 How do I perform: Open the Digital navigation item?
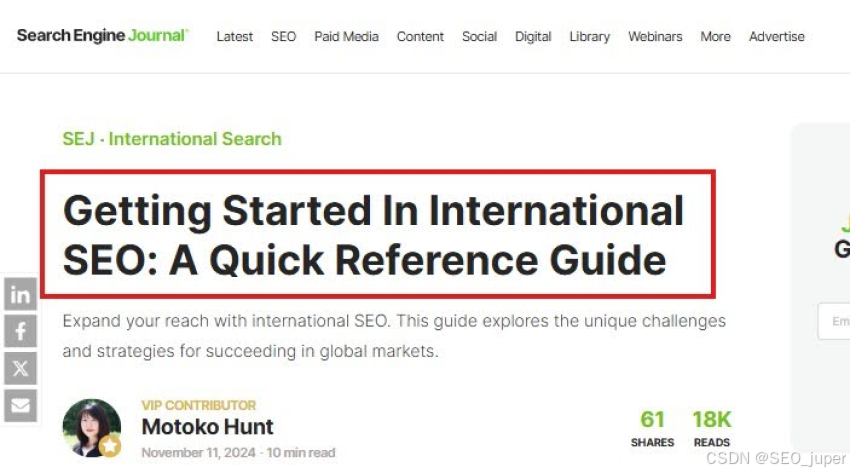click(533, 37)
